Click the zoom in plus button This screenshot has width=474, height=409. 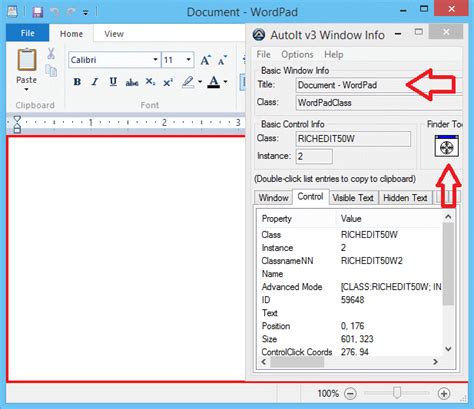[x=444, y=394]
